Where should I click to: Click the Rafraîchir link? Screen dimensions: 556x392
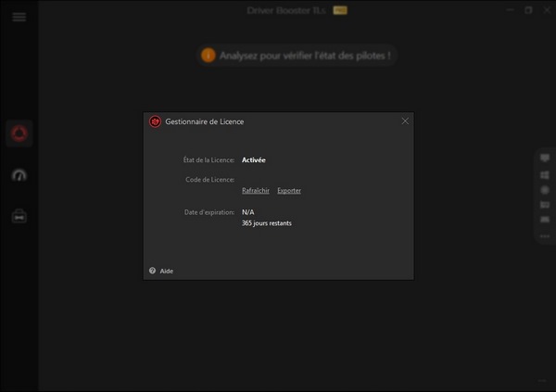pyautogui.click(x=256, y=191)
